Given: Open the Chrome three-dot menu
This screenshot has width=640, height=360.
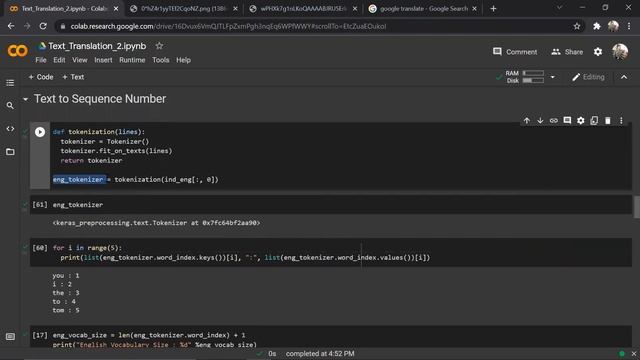Looking at the screenshot, I should (x=629, y=26).
